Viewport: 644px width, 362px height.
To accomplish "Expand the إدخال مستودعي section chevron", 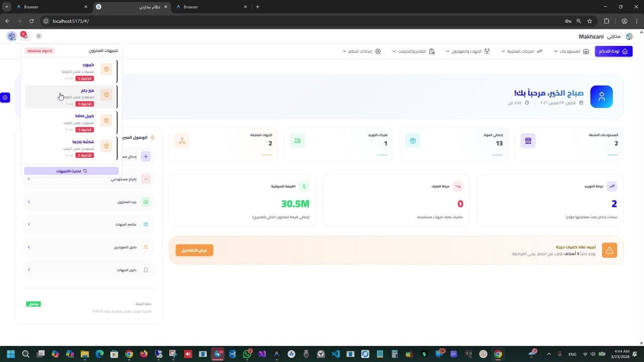I will 29,179.
